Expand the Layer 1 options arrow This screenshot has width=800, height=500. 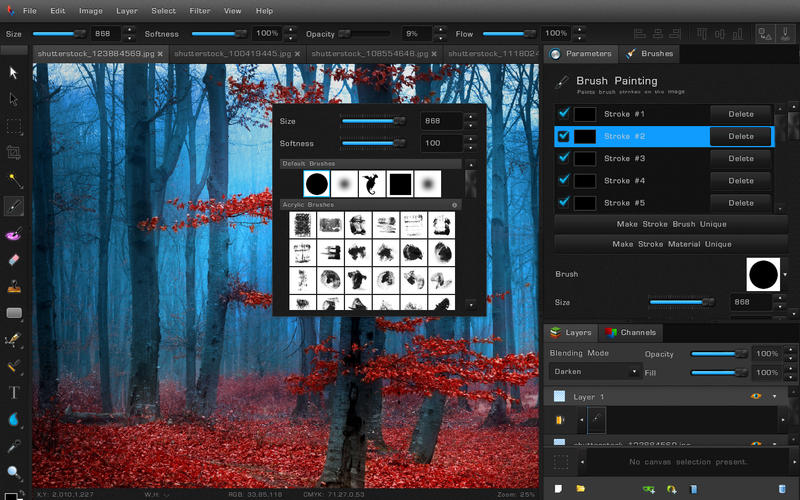[773, 397]
